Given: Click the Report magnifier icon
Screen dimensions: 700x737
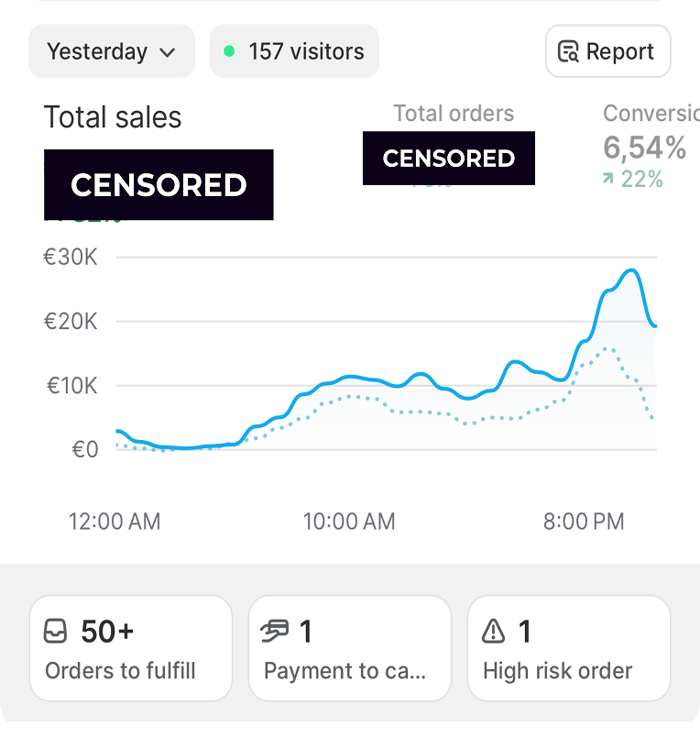Looking at the screenshot, I should [568, 51].
